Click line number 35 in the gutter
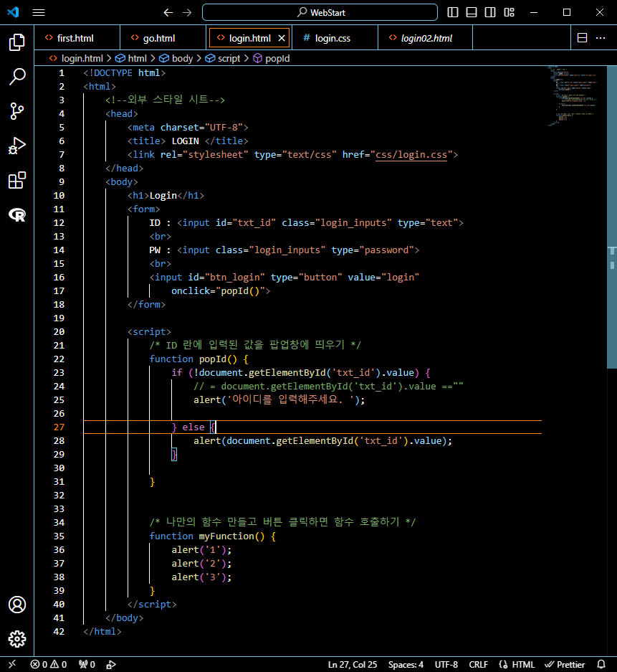Screen dimensions: 617x672 pos(59,536)
